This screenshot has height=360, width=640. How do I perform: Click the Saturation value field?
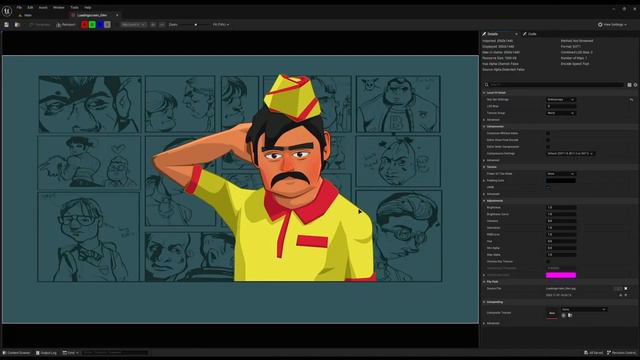point(561,228)
